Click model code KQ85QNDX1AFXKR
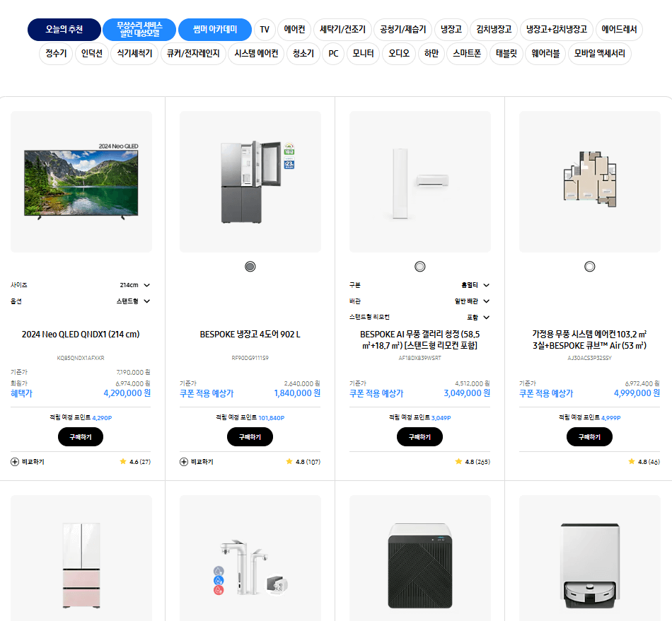The height and width of the screenshot is (621, 672). 81,358
